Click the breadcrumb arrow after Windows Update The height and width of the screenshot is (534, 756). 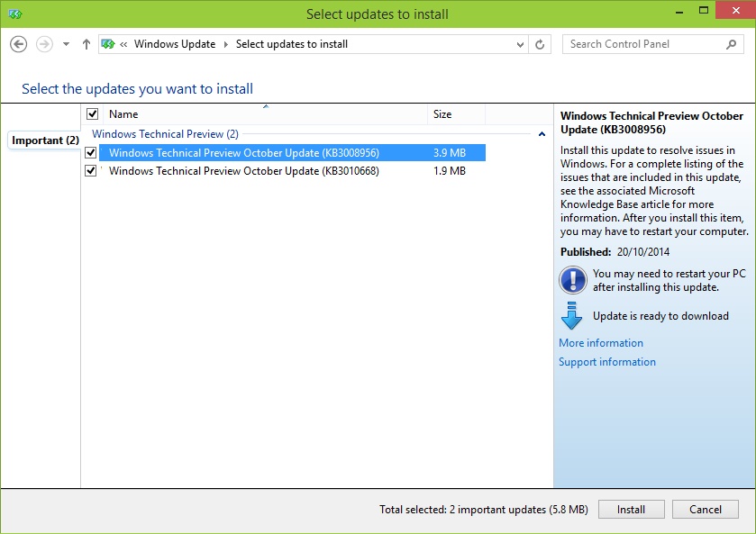[x=225, y=45]
